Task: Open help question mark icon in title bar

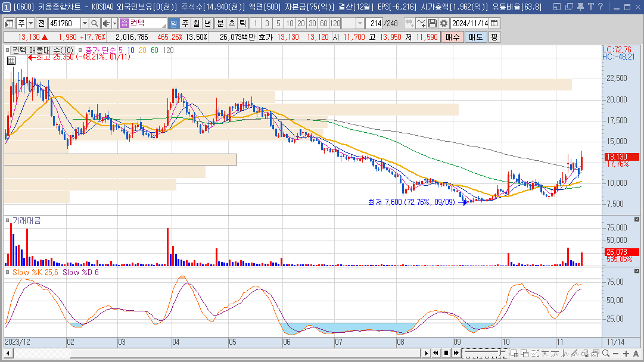Action: point(601,7)
